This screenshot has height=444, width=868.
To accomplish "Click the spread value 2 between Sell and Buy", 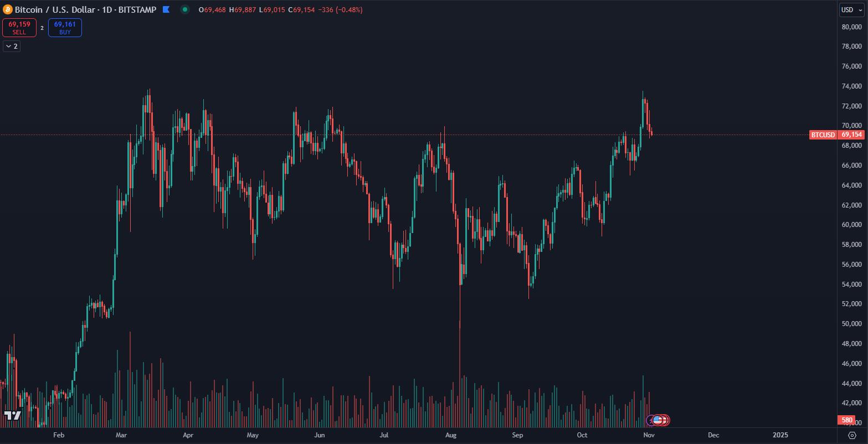I will (42, 28).
